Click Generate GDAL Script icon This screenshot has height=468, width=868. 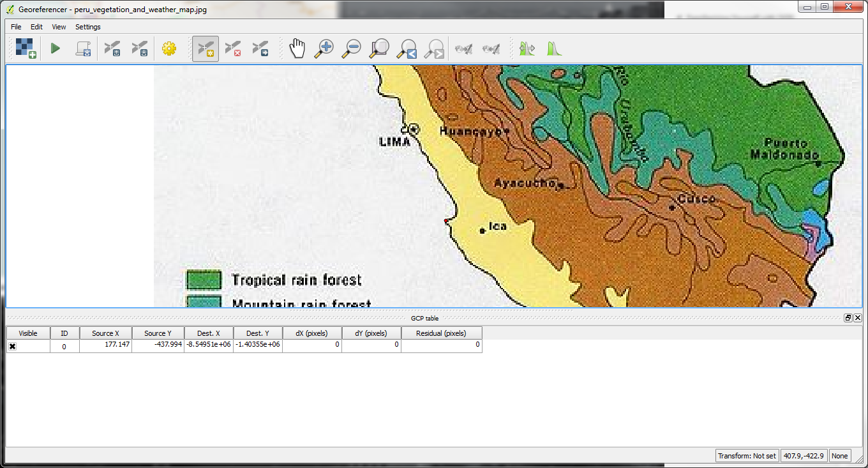coord(84,49)
